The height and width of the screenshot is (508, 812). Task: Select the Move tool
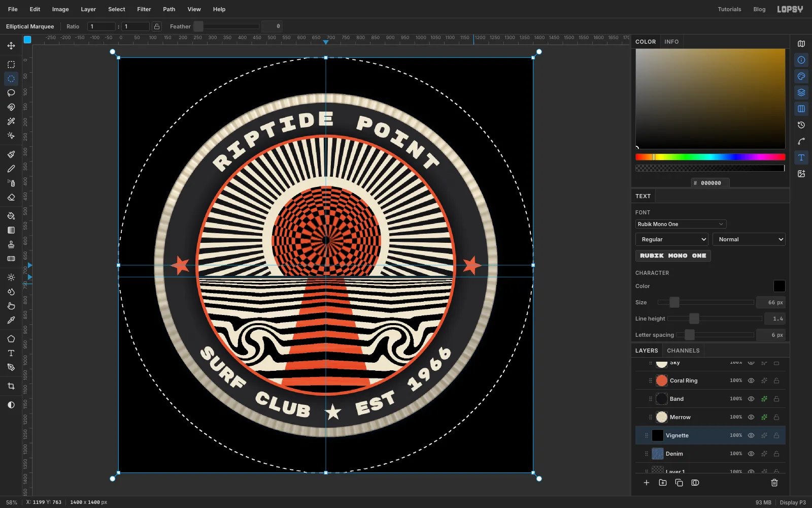coord(11,46)
